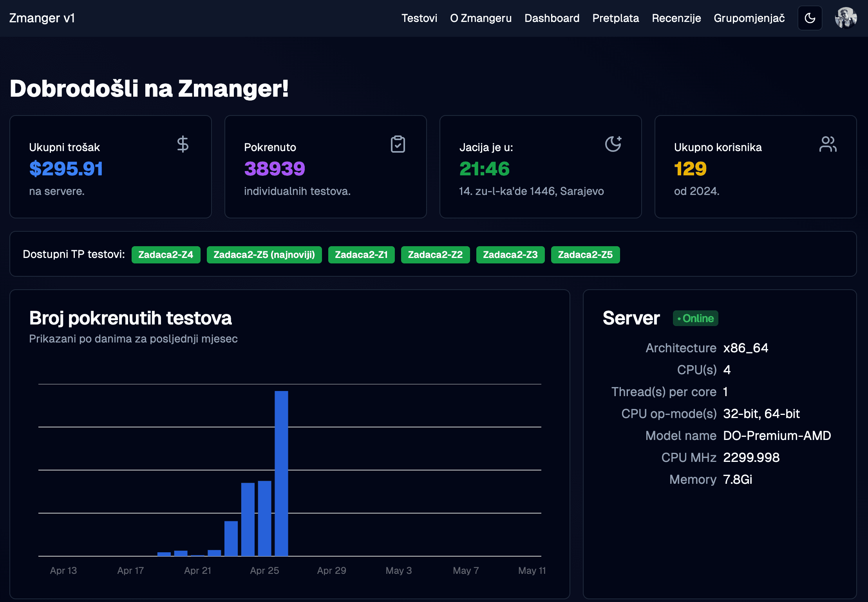Choose the Zadaca2-Z1 test badge
The width and height of the screenshot is (868, 602).
point(361,255)
